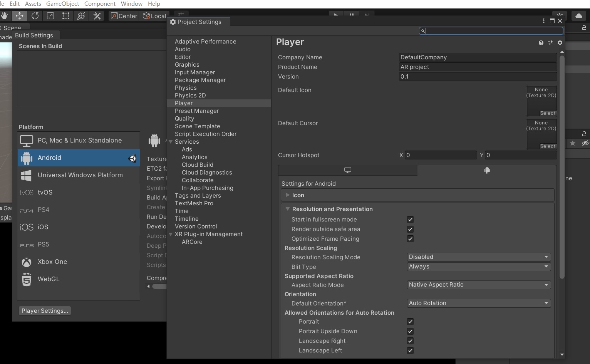
Task: Select the WebGL platform
Action: click(79, 279)
